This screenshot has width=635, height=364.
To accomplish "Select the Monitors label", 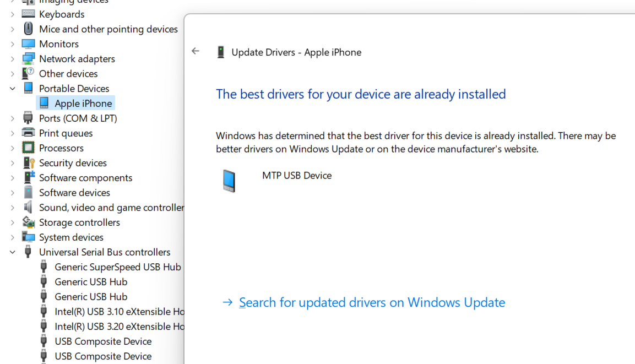I will [59, 44].
